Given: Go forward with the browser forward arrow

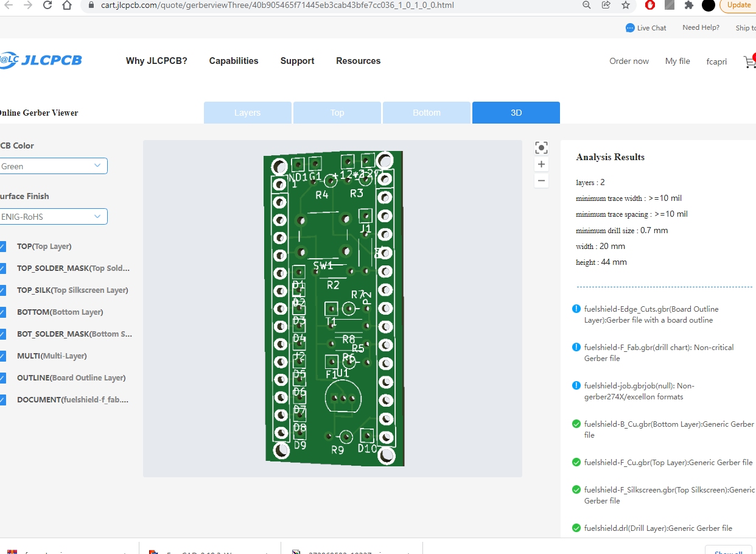Looking at the screenshot, I should coord(28,5).
